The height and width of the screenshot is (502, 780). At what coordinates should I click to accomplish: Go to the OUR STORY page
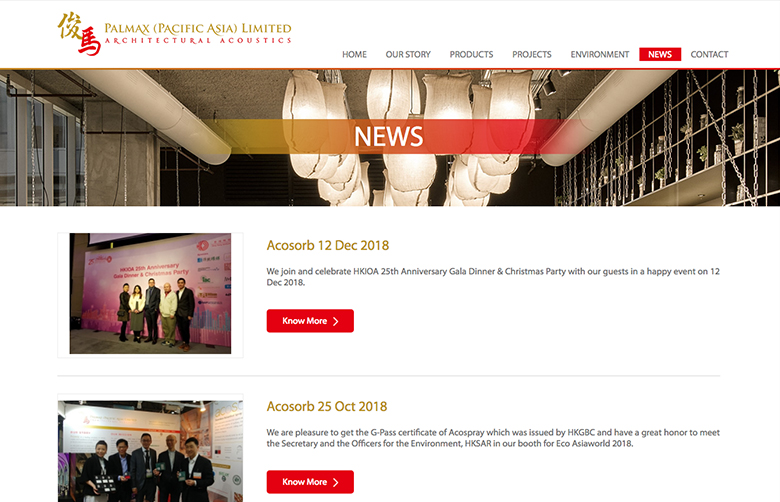[x=408, y=54]
